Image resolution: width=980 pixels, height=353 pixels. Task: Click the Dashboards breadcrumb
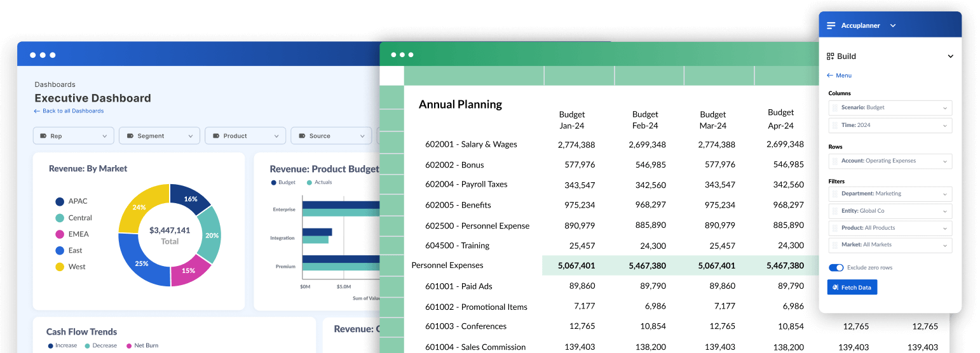click(x=55, y=84)
